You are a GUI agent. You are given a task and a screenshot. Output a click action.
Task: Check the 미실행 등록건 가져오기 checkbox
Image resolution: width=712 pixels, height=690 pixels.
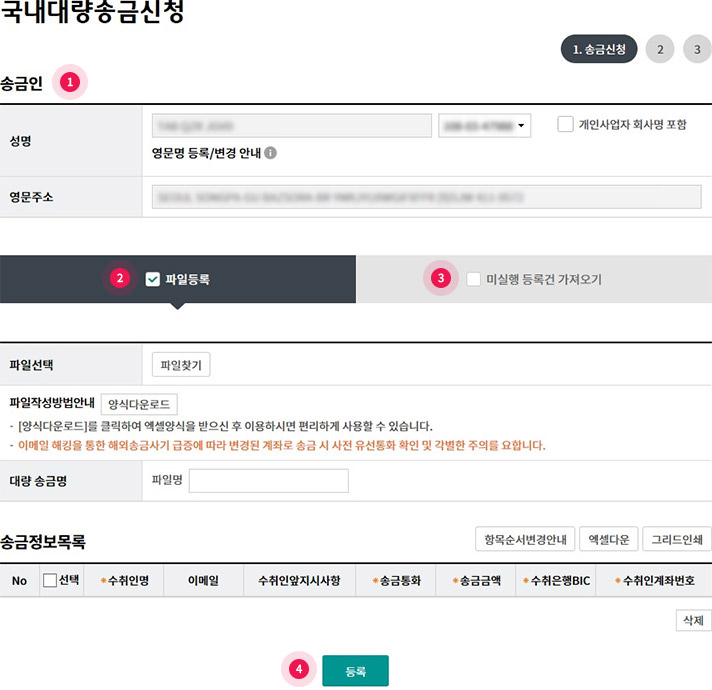(x=474, y=280)
